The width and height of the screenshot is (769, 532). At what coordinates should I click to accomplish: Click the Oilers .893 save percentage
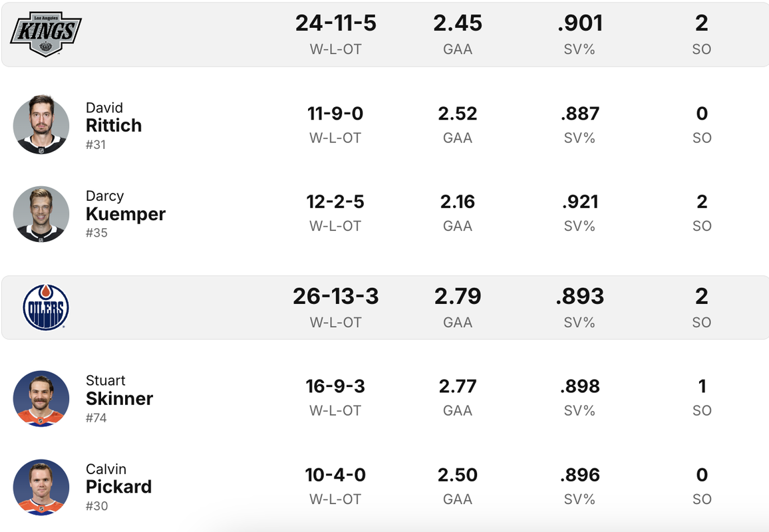coord(579,296)
